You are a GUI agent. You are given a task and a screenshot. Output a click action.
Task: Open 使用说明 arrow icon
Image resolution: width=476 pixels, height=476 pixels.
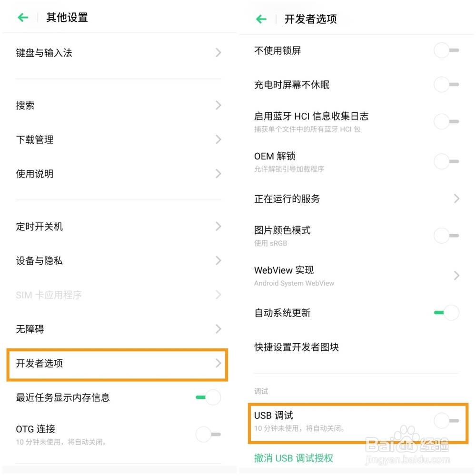tap(218, 174)
